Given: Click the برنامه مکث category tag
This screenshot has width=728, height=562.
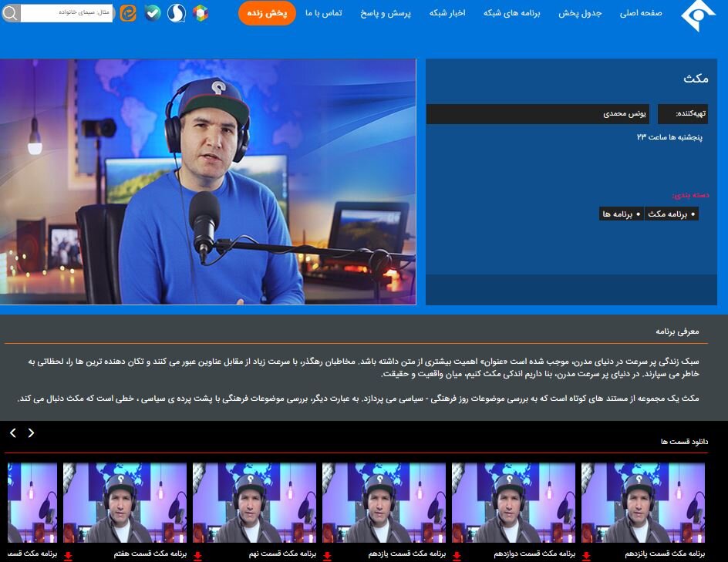Looking at the screenshot, I should pyautogui.click(x=670, y=214).
